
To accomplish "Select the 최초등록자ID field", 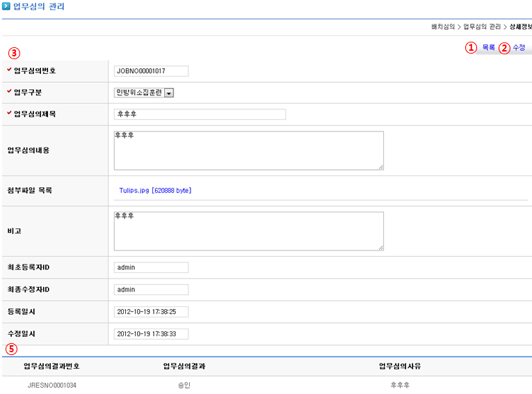I will pyautogui.click(x=151, y=267).
